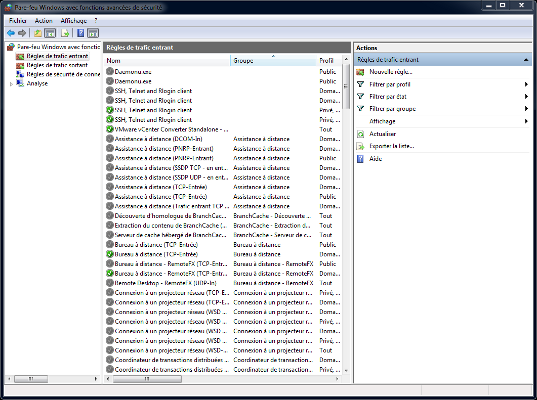Click the right arrow of rules list horizontal scrollbar
This screenshot has height=400, width=537.
(337, 379)
